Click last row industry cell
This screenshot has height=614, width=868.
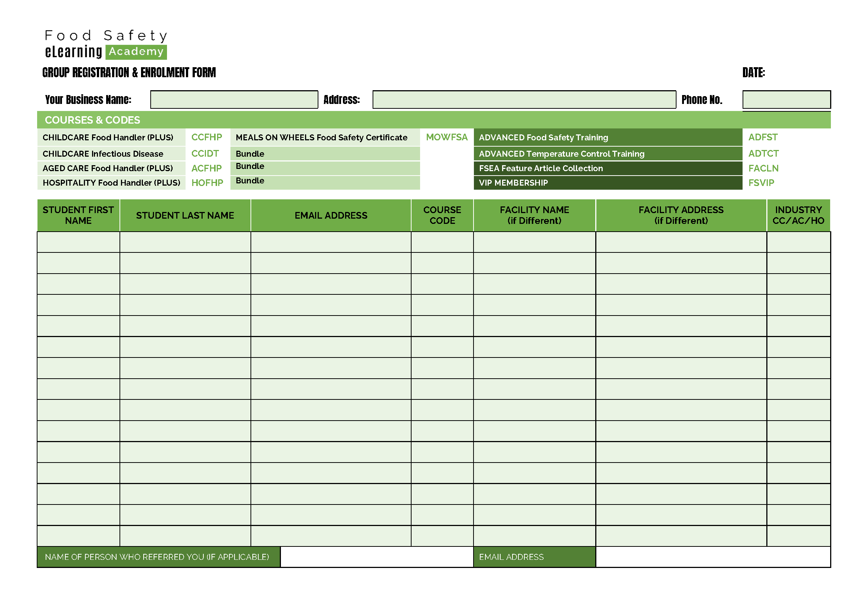(799, 536)
